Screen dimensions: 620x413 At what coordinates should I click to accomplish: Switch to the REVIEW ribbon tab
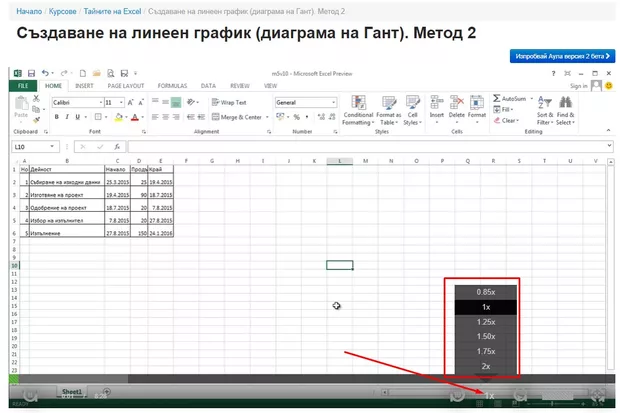(x=240, y=86)
